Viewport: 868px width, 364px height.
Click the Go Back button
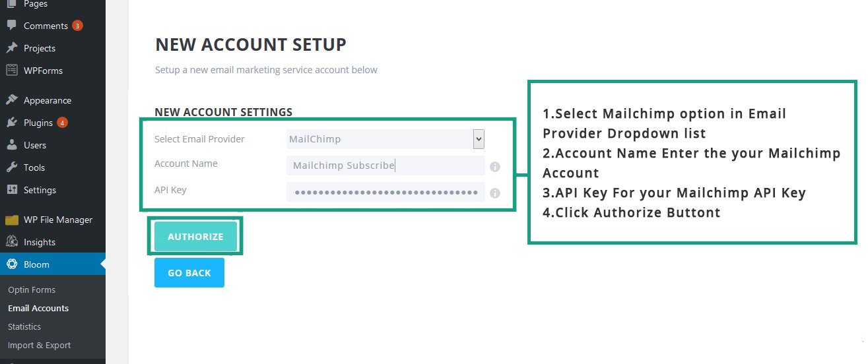pyautogui.click(x=189, y=273)
